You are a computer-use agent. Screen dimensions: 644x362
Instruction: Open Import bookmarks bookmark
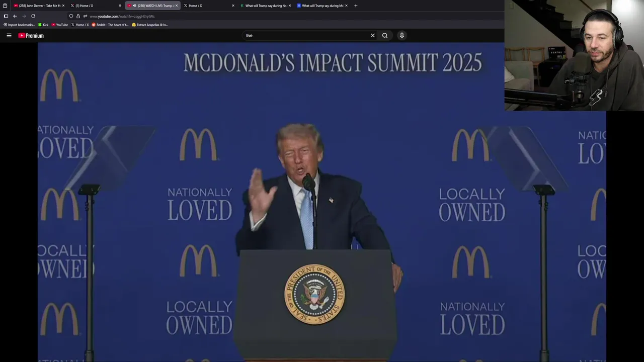(x=19, y=25)
